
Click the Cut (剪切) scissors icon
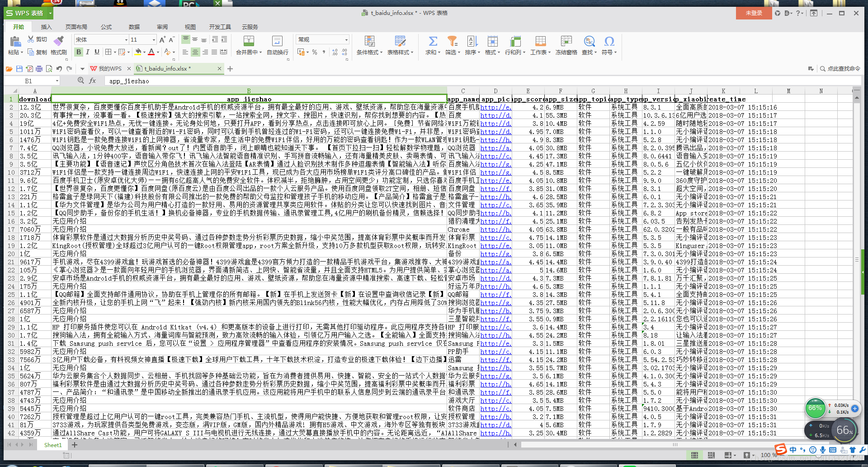tap(31, 39)
